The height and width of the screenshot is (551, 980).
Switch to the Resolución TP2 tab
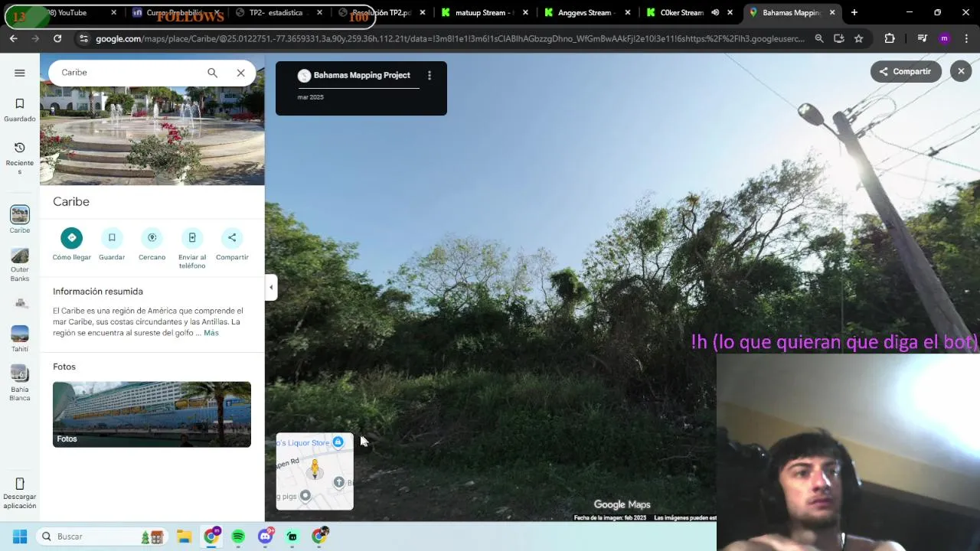point(381,12)
